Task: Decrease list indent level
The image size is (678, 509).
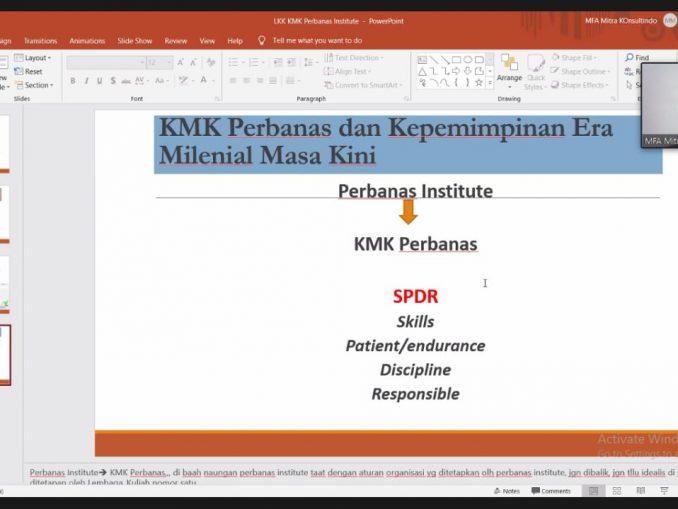Action: click(x=278, y=63)
